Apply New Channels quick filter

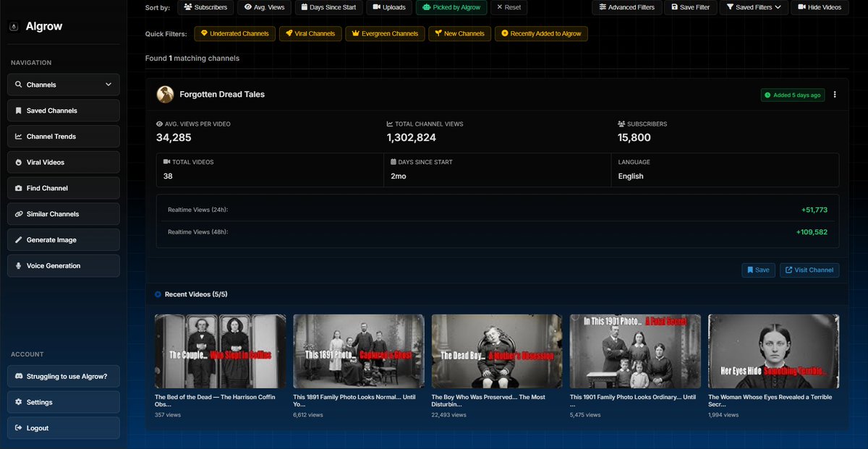460,33
